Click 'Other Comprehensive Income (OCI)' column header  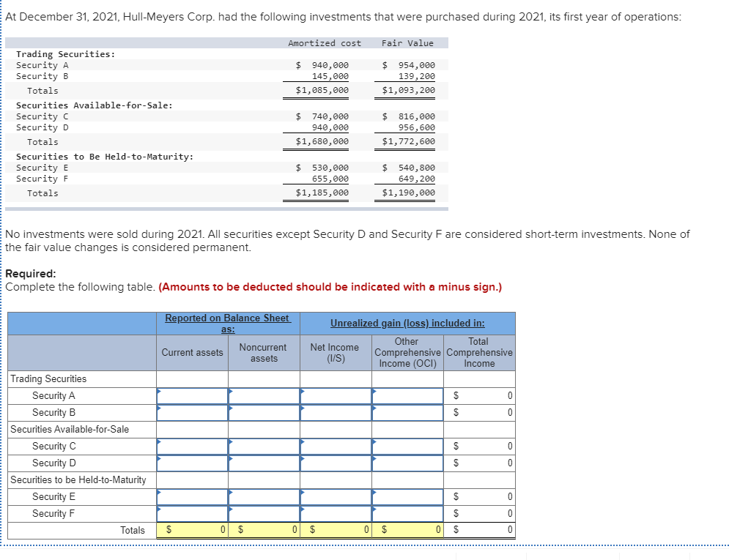point(407,352)
